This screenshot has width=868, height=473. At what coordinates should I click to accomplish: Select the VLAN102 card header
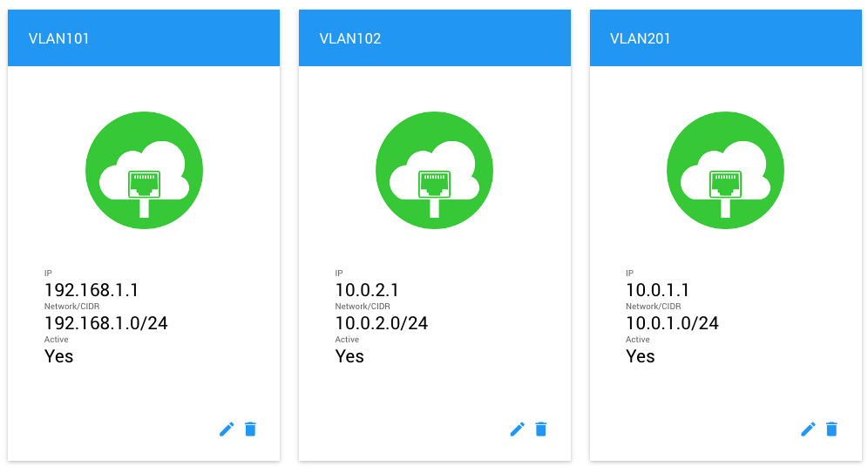tap(435, 38)
